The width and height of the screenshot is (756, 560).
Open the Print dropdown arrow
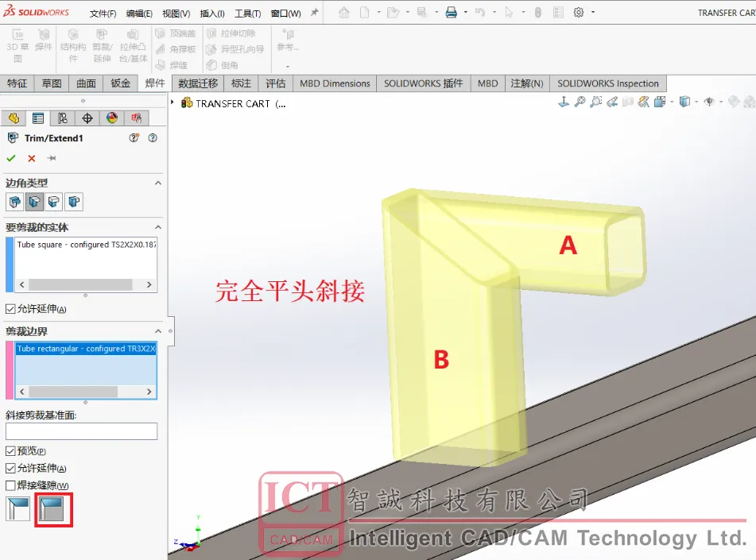point(465,12)
